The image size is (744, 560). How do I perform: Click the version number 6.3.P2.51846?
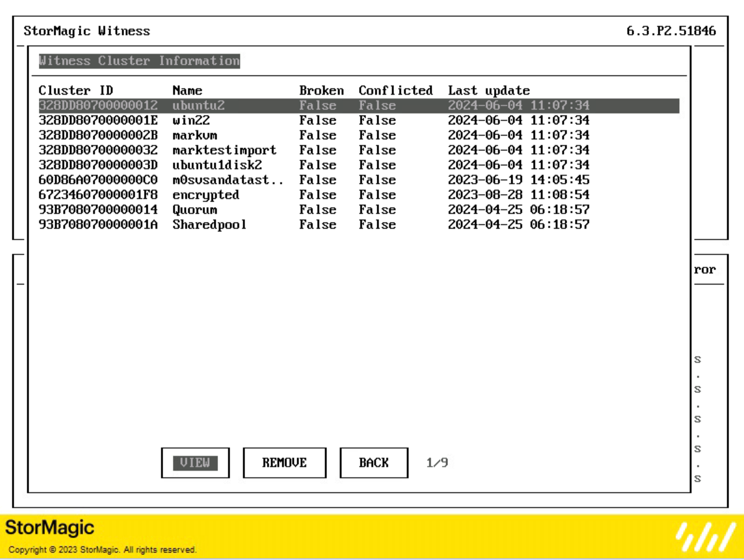[671, 31]
